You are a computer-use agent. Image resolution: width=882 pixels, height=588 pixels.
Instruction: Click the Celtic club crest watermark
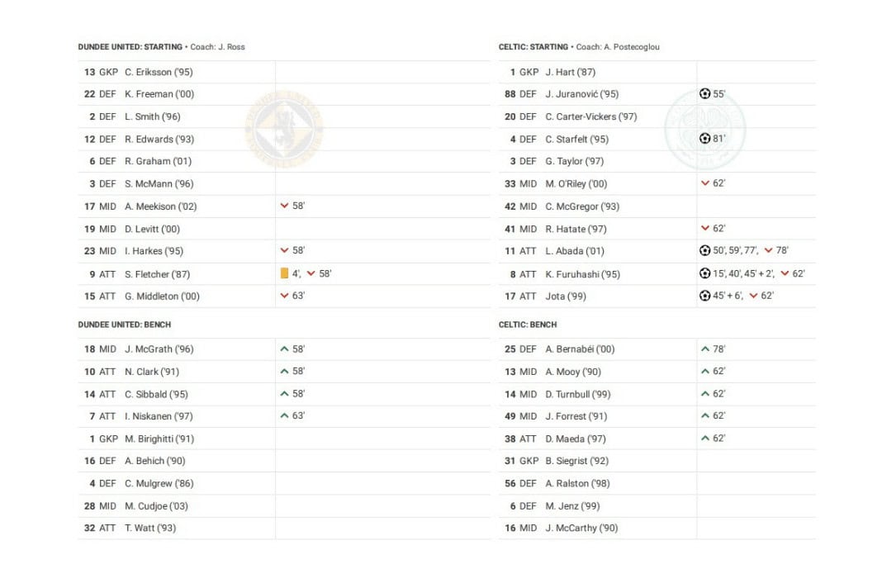(x=704, y=129)
